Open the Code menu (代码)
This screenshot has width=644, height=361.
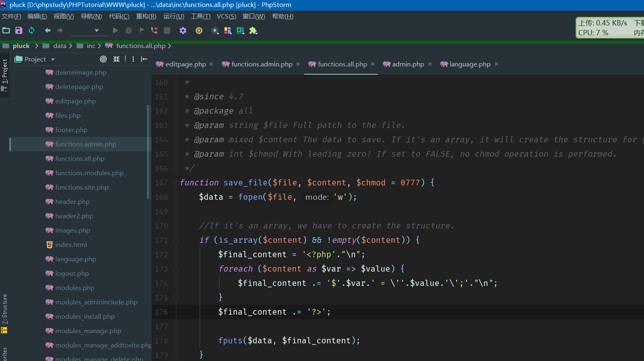pos(119,16)
